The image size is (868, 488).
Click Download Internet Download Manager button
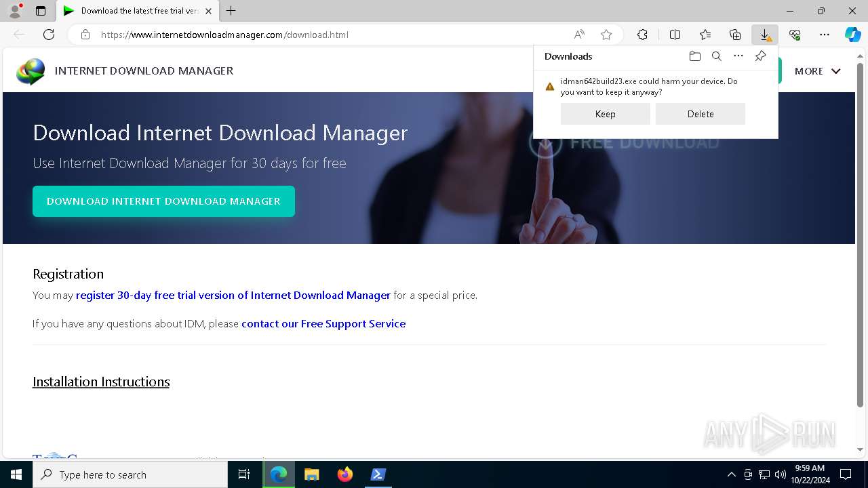(163, 201)
